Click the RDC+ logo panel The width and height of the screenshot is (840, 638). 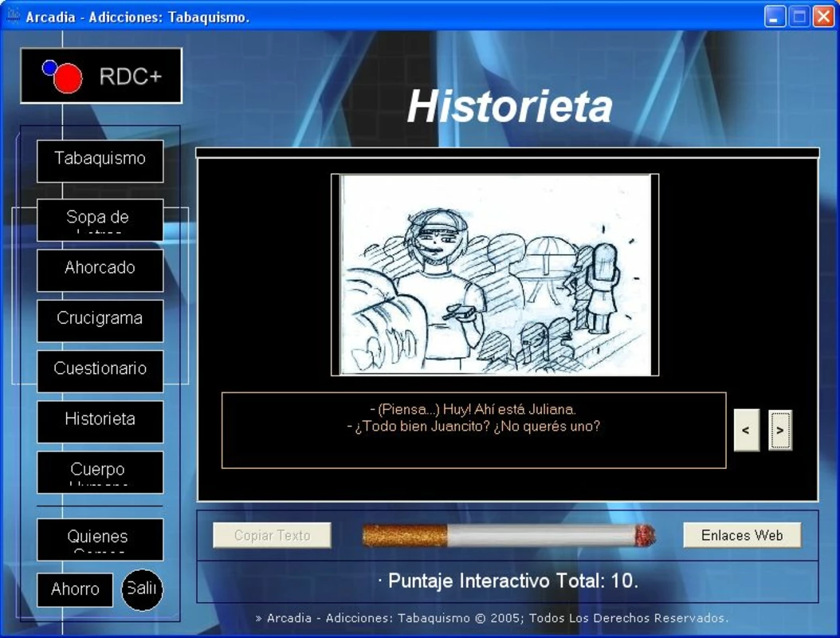(x=101, y=76)
